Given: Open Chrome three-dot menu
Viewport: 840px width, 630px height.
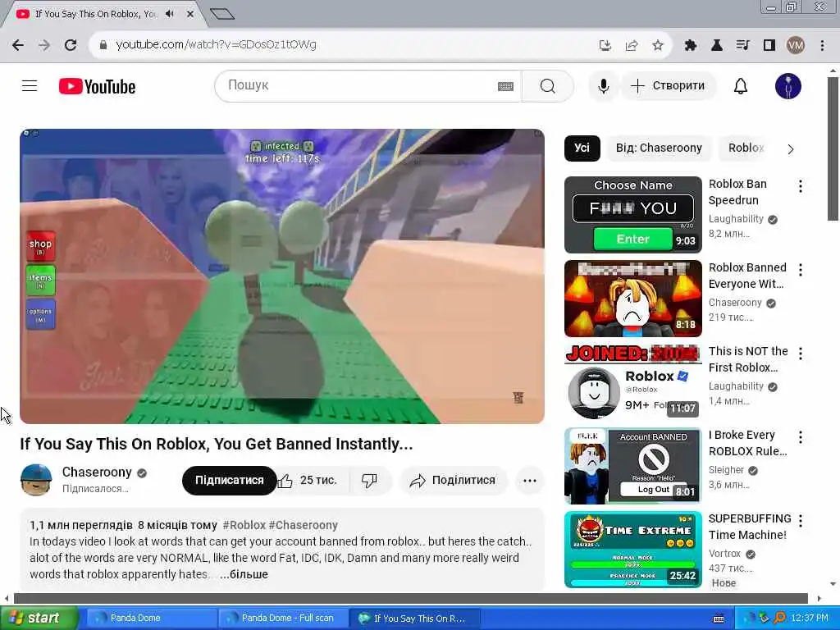Looking at the screenshot, I should (x=822, y=45).
